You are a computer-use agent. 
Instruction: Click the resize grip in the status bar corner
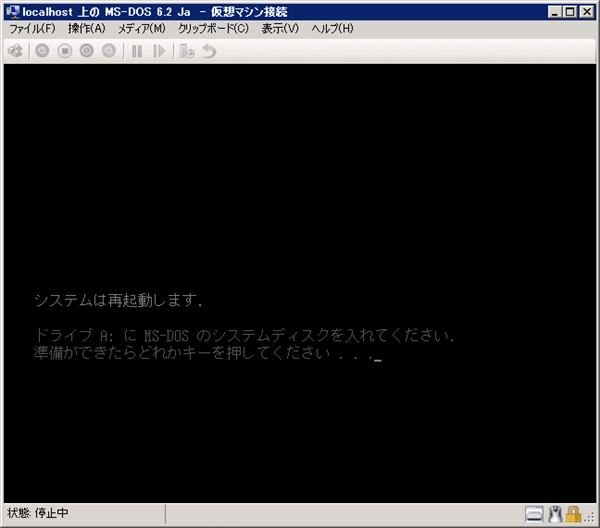(x=590, y=517)
